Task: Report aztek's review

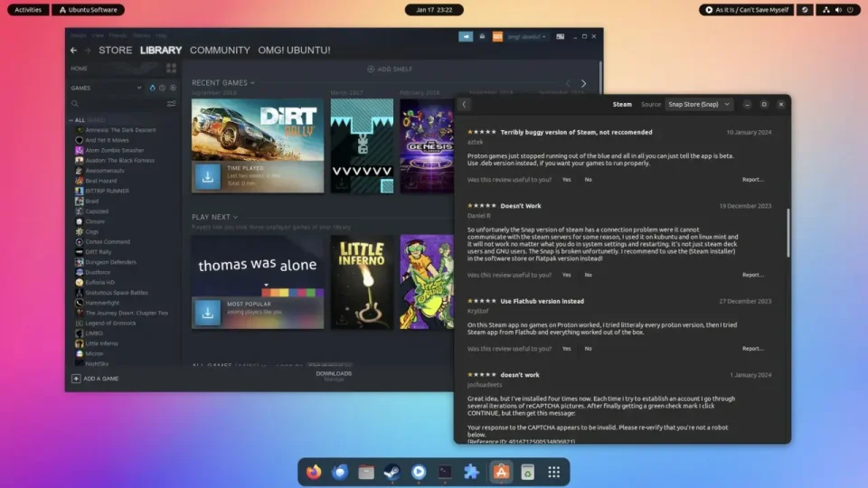Action: coord(753,180)
